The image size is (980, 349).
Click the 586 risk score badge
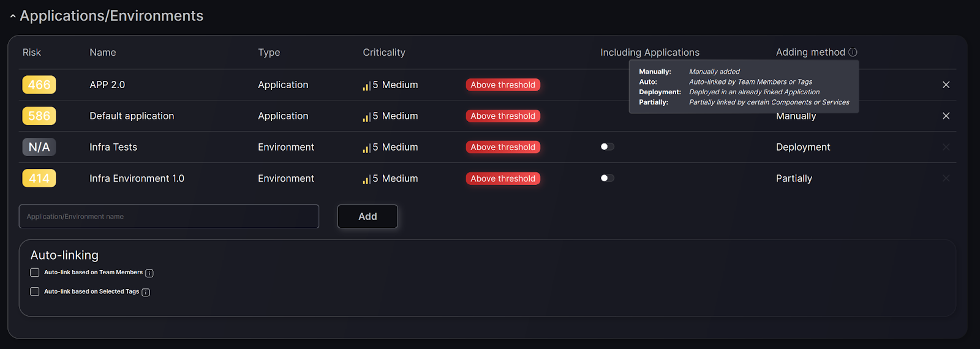(x=39, y=116)
